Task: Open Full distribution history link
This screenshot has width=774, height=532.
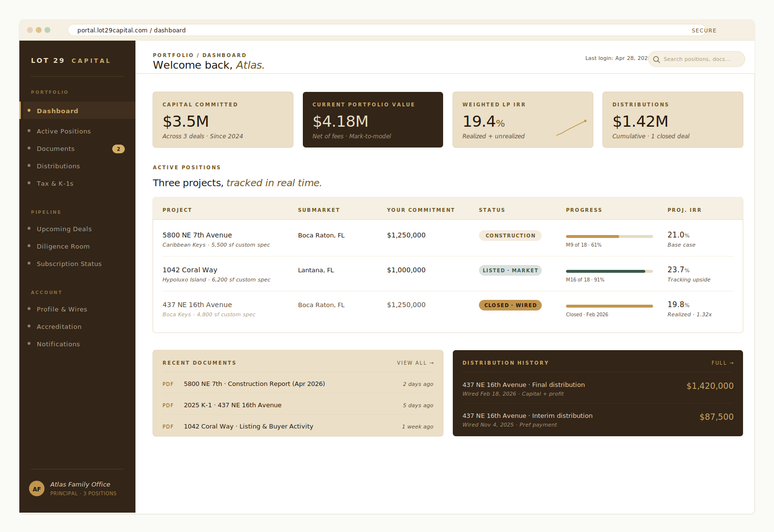Action: pos(723,363)
